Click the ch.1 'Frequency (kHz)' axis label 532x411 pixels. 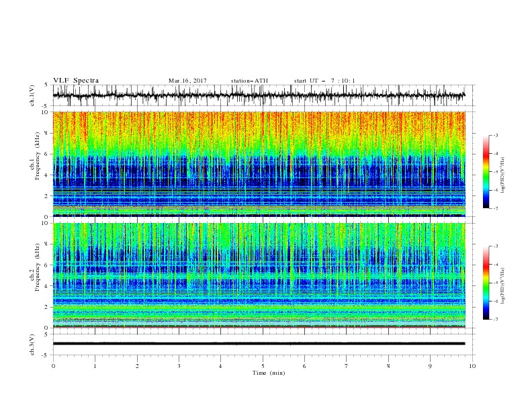[38, 156]
